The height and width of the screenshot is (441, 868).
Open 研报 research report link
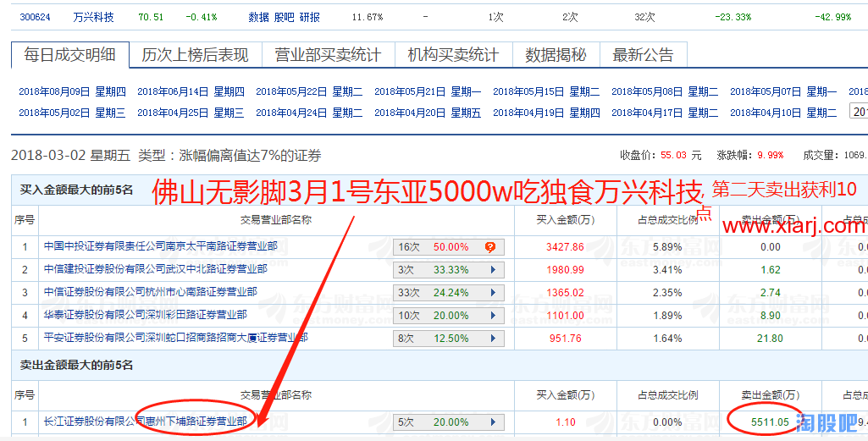pos(309,17)
